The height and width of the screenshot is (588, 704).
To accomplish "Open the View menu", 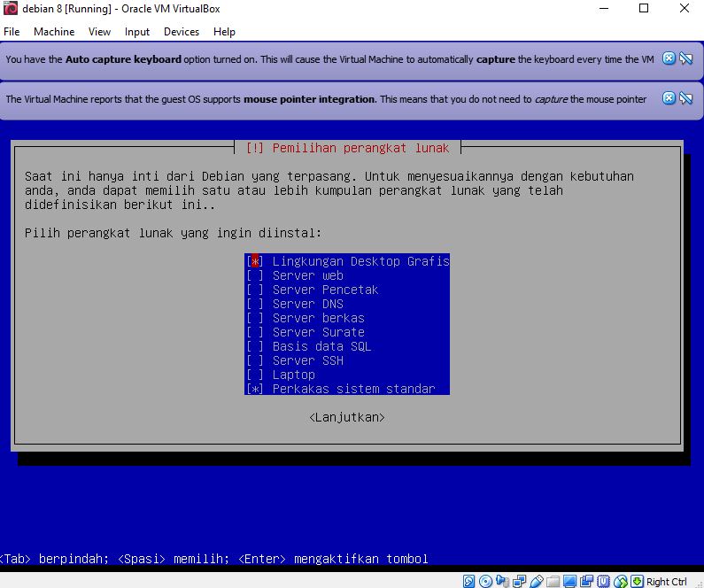I will pyautogui.click(x=99, y=32).
